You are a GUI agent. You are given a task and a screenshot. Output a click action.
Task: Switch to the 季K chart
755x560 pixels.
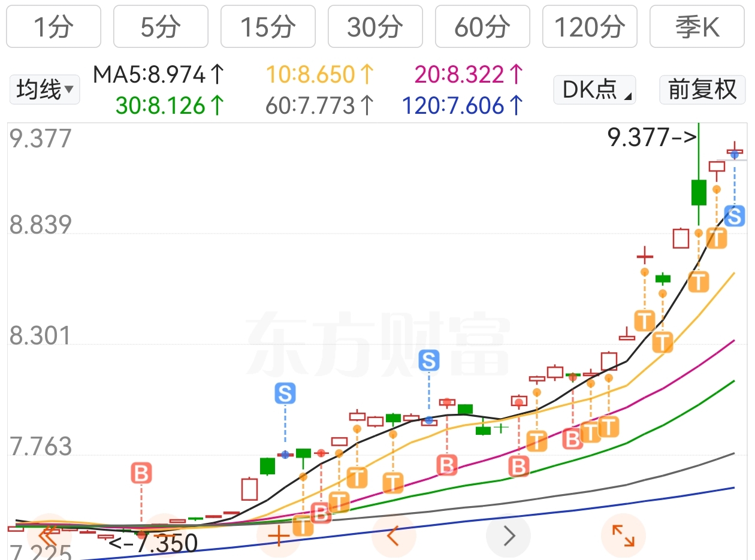(697, 27)
